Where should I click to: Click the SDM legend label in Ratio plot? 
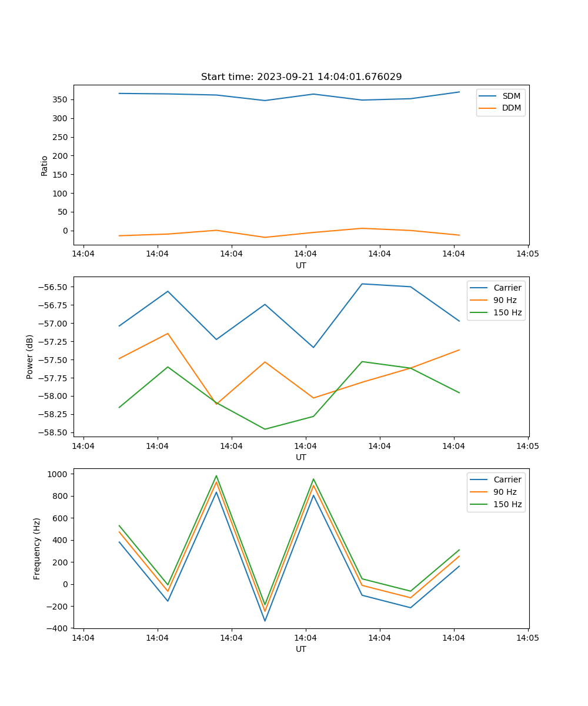[x=511, y=96]
